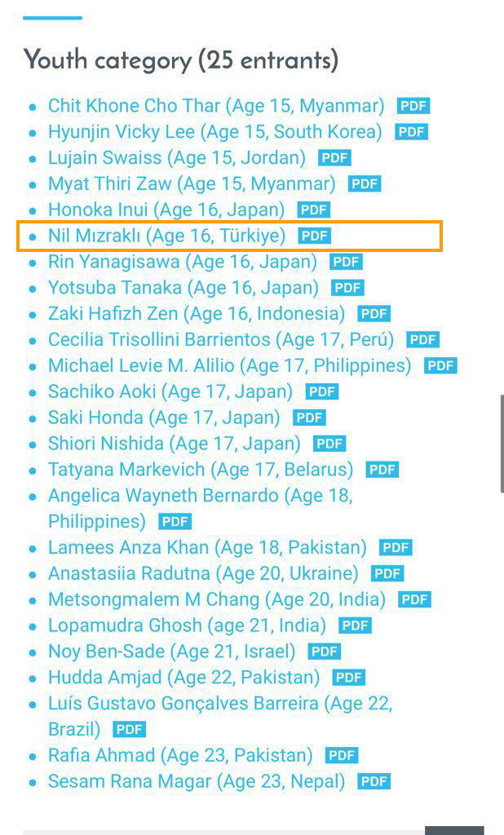Open Honoka Inui entry link

(x=166, y=210)
